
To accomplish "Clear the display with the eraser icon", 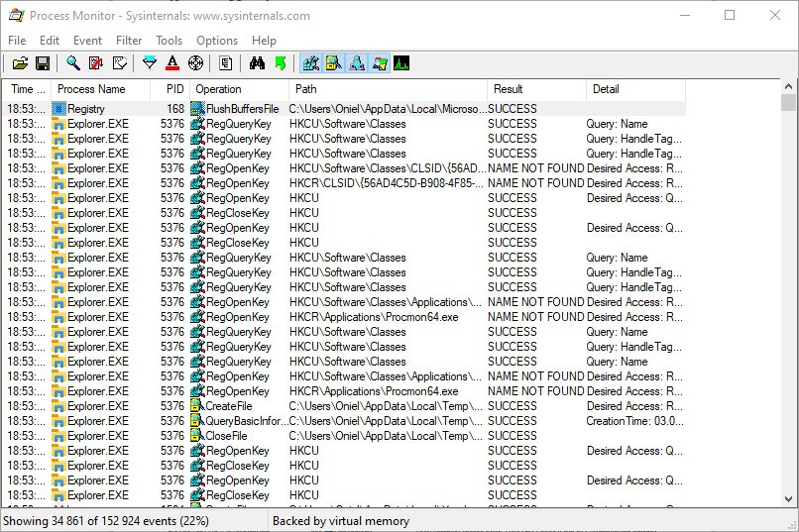I will click(120, 63).
